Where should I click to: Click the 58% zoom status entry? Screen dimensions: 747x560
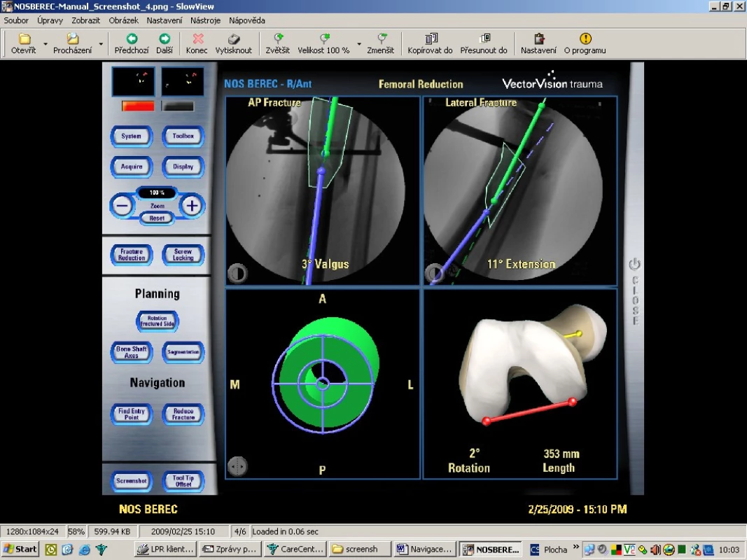click(76, 531)
